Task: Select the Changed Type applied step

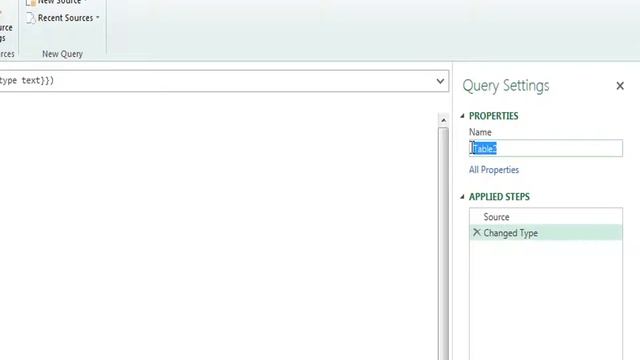Action: 546,233
